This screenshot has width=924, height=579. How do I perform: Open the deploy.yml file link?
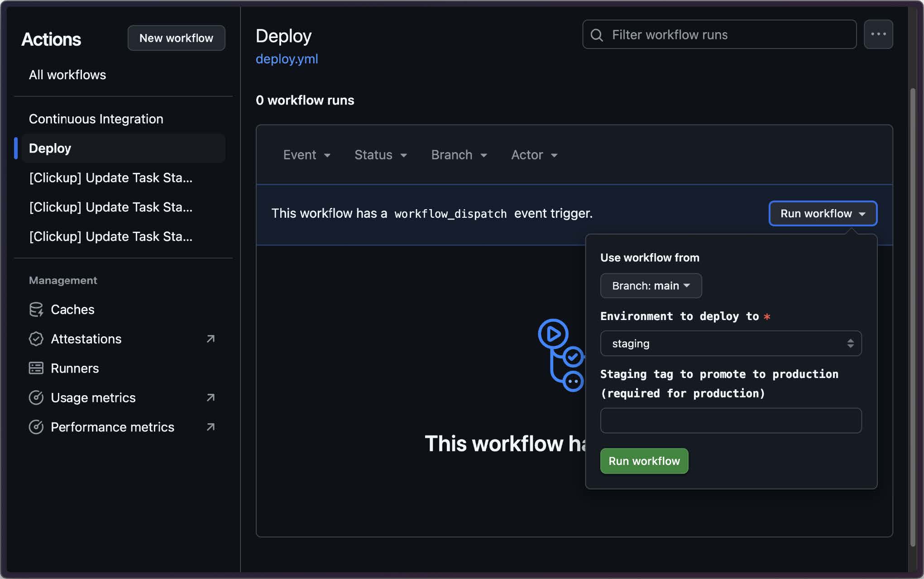[x=287, y=59]
